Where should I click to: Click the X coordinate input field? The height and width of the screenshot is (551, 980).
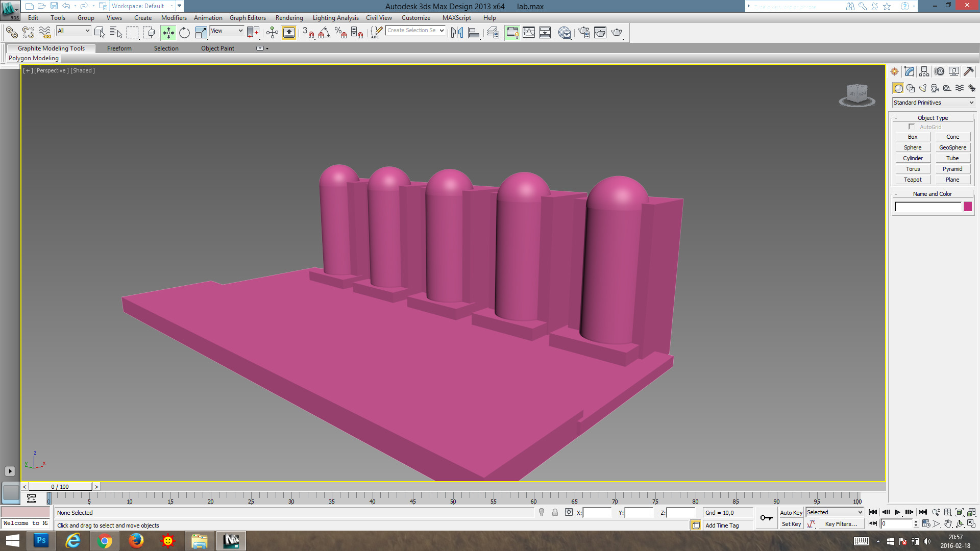click(597, 513)
